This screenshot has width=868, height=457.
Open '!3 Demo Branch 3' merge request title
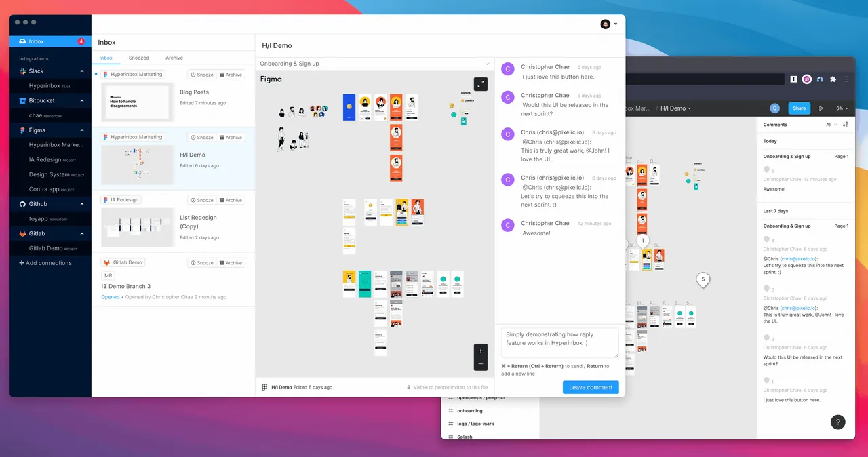pyautogui.click(x=126, y=287)
